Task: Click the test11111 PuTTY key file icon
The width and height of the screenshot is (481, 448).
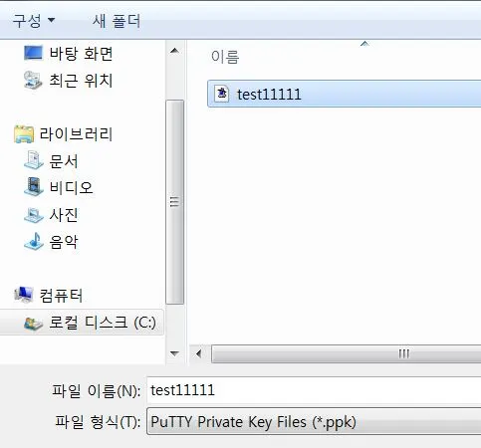Action: click(x=222, y=94)
